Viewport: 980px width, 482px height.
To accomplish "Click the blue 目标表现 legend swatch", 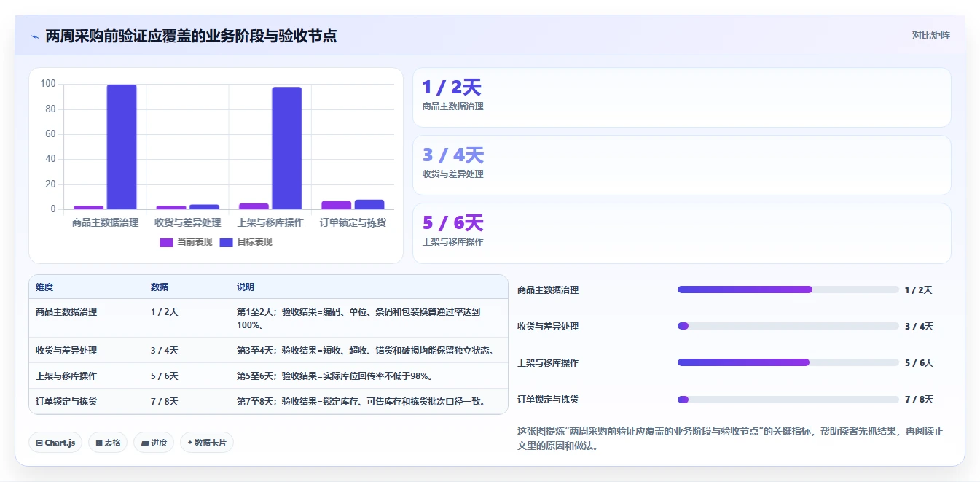I will (x=226, y=243).
